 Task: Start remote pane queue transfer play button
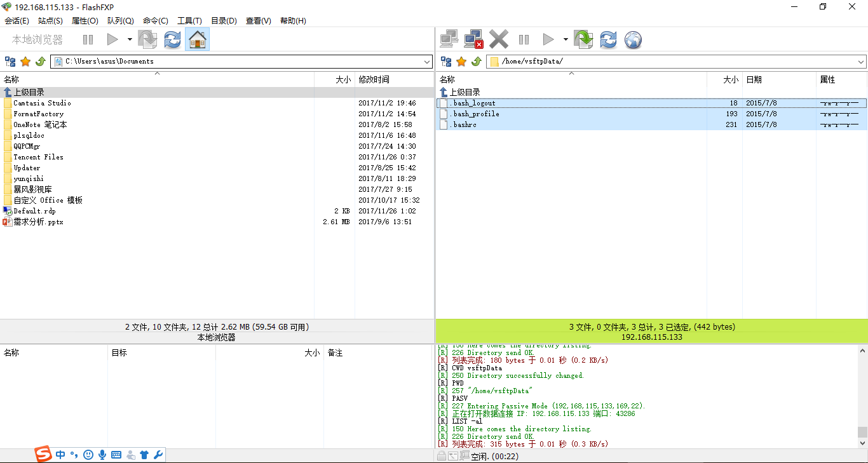(x=548, y=39)
